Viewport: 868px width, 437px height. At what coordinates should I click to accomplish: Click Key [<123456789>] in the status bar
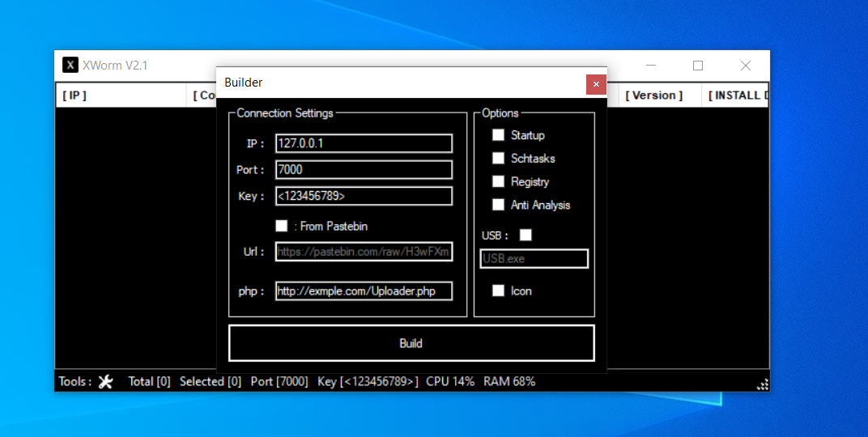368,382
